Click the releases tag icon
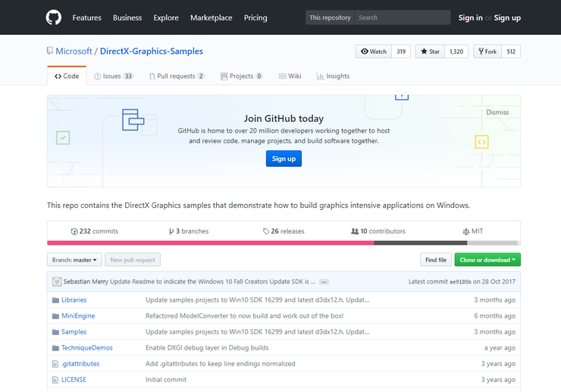This screenshot has height=392, width=561. click(x=266, y=231)
